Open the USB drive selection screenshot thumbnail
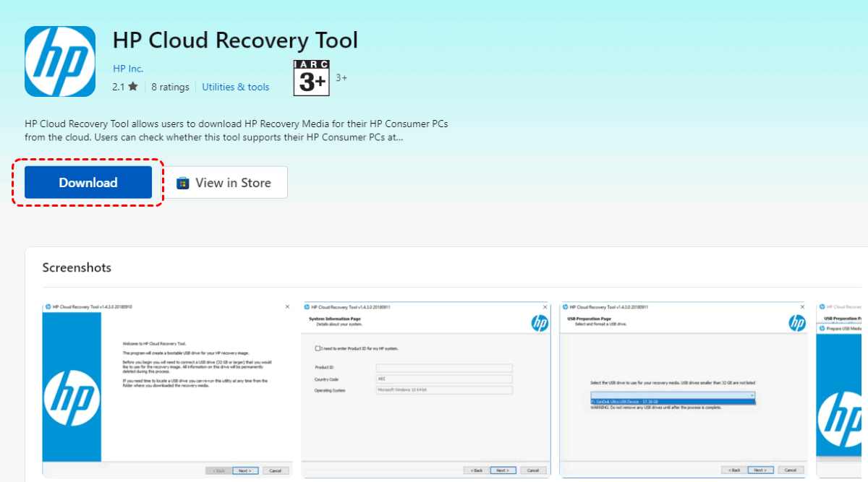868x482 pixels. tap(684, 389)
